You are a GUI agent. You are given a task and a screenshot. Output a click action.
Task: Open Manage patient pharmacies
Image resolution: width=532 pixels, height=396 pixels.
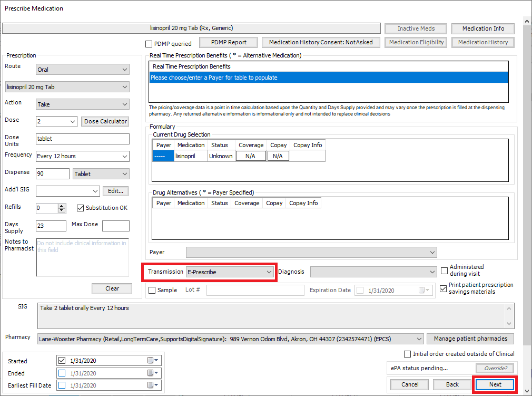click(470, 339)
